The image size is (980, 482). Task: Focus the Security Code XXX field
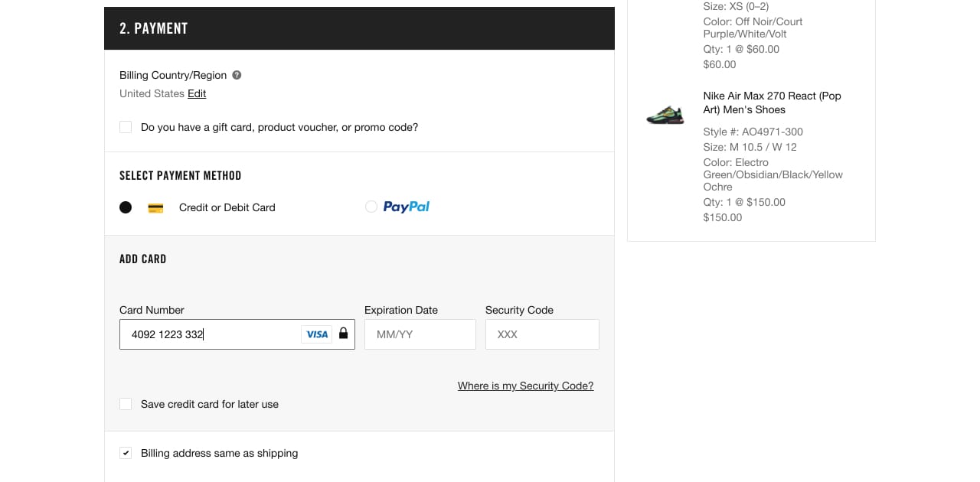pos(542,334)
